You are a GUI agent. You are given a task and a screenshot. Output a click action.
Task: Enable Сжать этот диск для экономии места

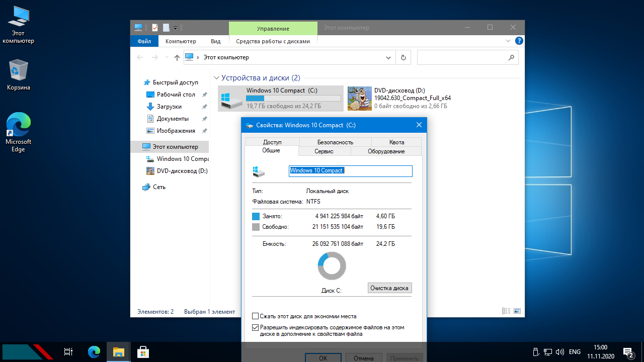[255, 316]
